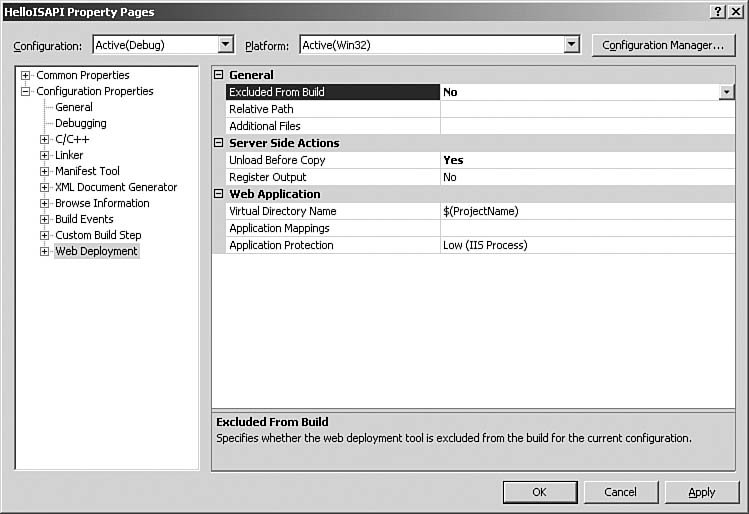This screenshot has width=749, height=514.
Task: Select XML Document Generator item
Action: coord(116,187)
